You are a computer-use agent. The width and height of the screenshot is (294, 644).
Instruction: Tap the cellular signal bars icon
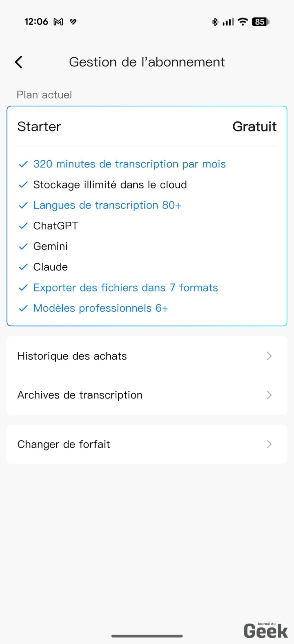tap(228, 22)
